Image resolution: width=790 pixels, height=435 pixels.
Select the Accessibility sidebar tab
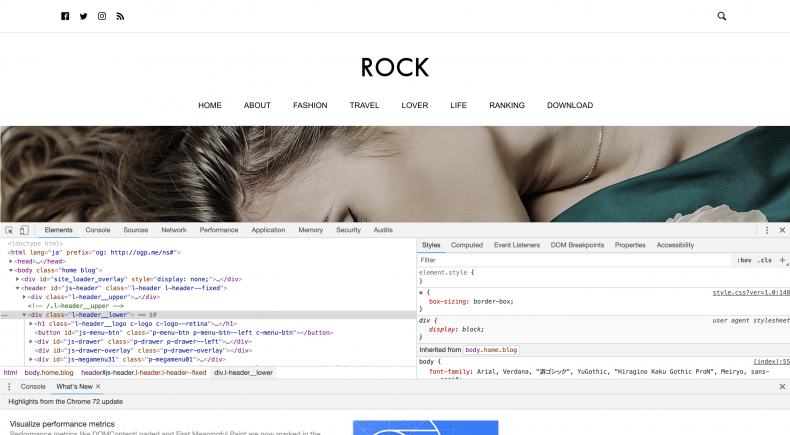point(675,245)
